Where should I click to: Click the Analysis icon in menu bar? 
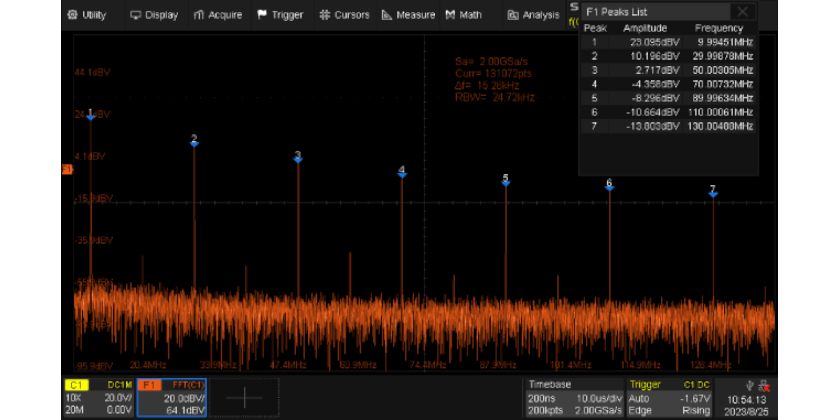(513, 15)
